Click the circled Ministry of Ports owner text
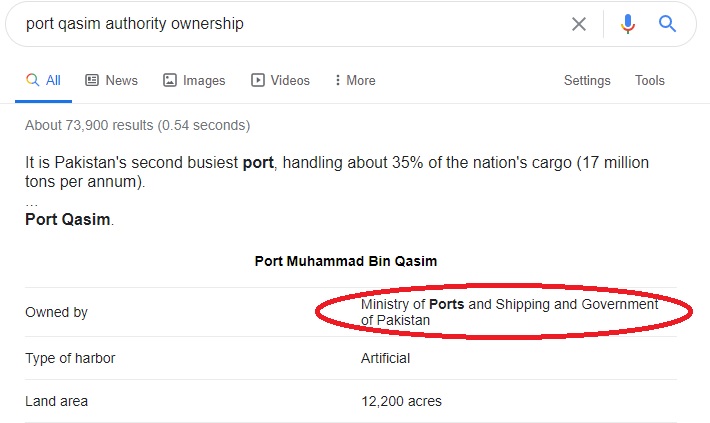This screenshot has width=710, height=423. [509, 312]
